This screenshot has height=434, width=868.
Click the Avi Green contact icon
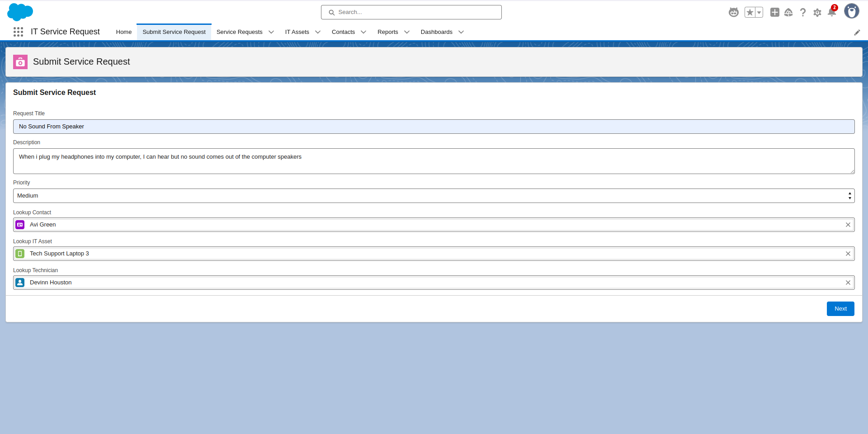(20, 225)
